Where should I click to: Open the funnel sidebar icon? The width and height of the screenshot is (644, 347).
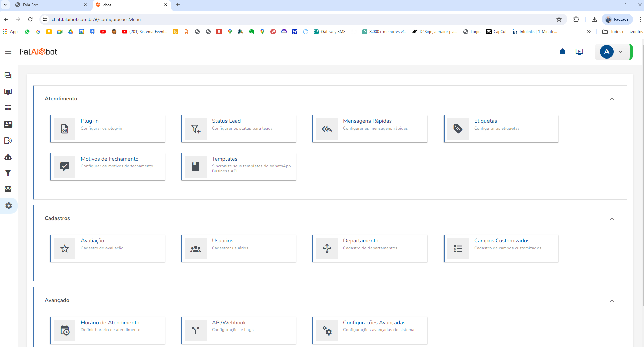(x=8, y=173)
